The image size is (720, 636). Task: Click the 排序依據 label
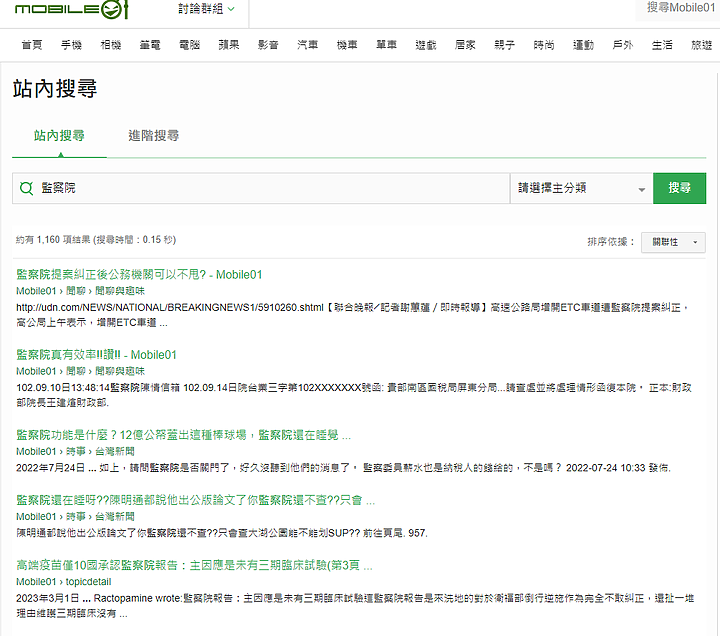pos(611,242)
